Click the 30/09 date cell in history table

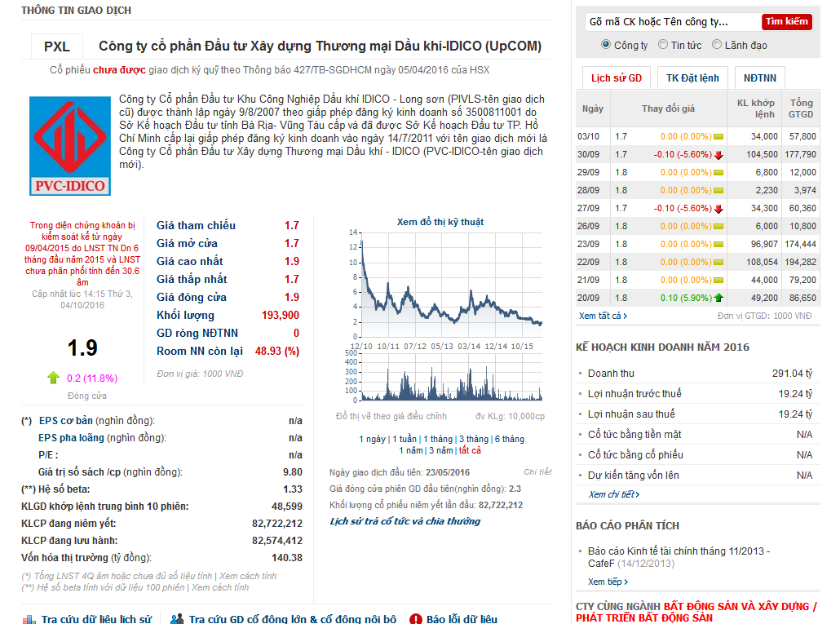(x=588, y=155)
